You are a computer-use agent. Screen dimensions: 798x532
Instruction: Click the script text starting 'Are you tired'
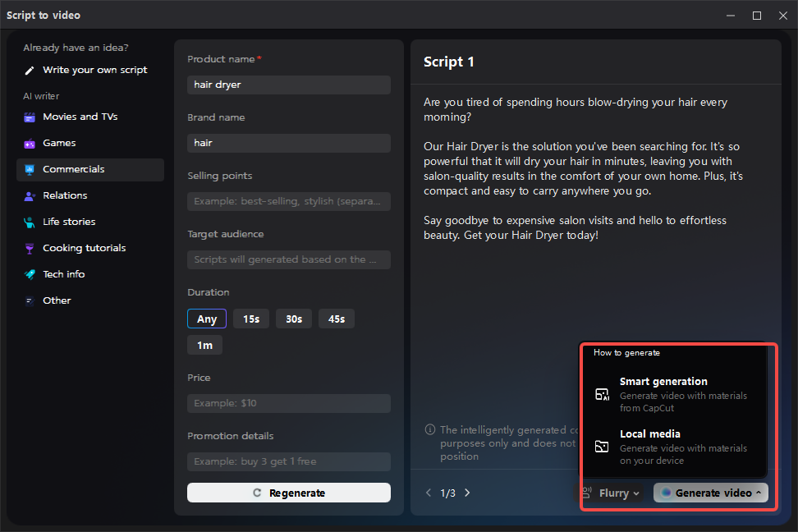pyautogui.click(x=575, y=109)
